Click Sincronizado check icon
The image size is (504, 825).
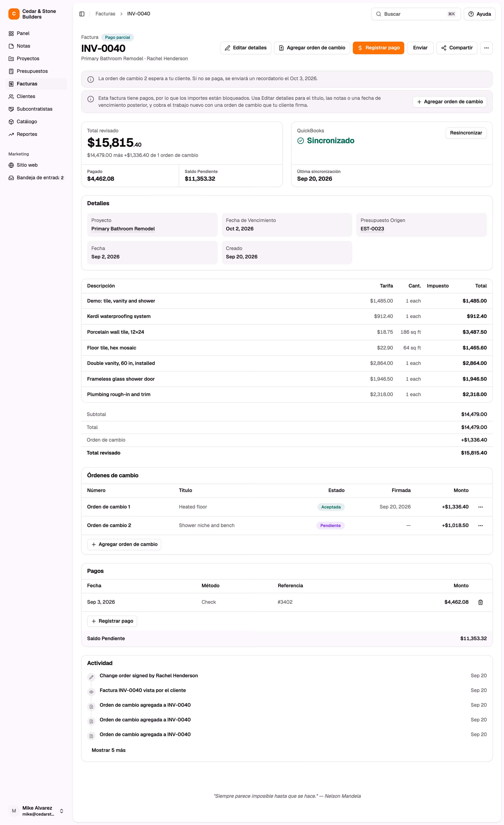[300, 141]
